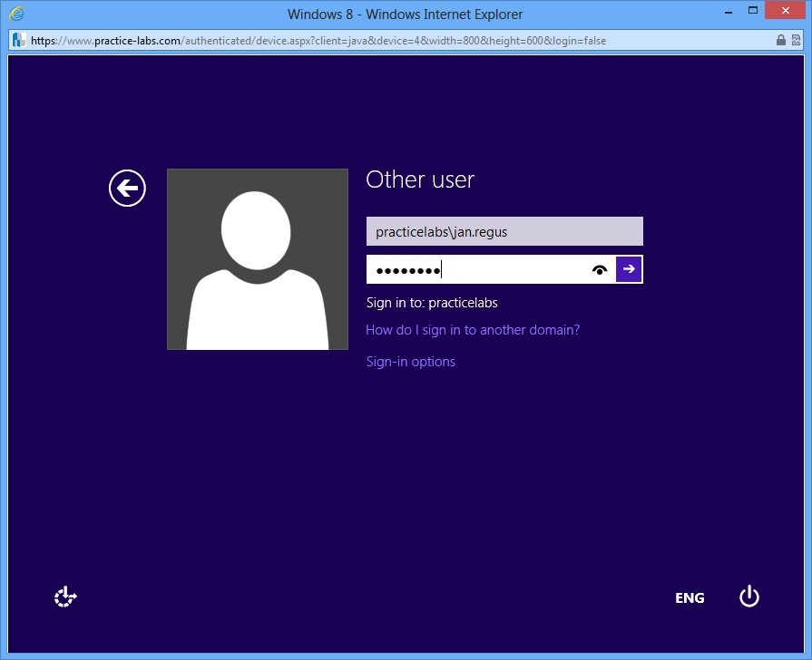
Task: Click the 'Other user' heading area
Action: point(420,180)
